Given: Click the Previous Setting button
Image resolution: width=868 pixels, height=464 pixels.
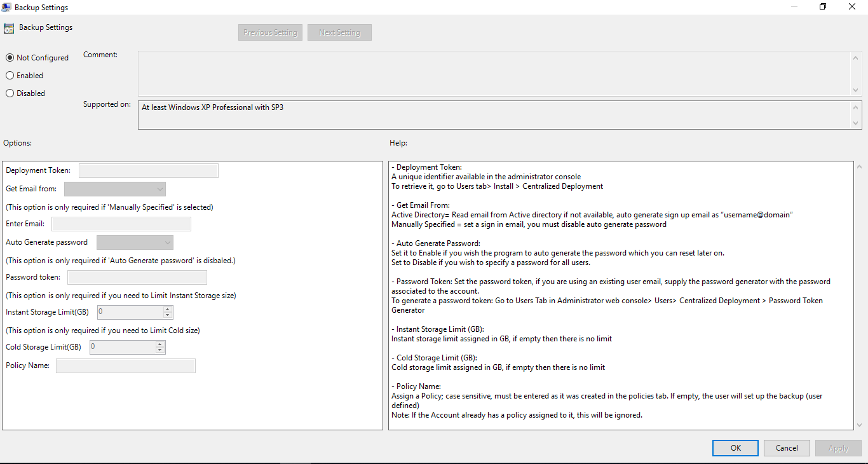Looking at the screenshot, I should [270, 32].
